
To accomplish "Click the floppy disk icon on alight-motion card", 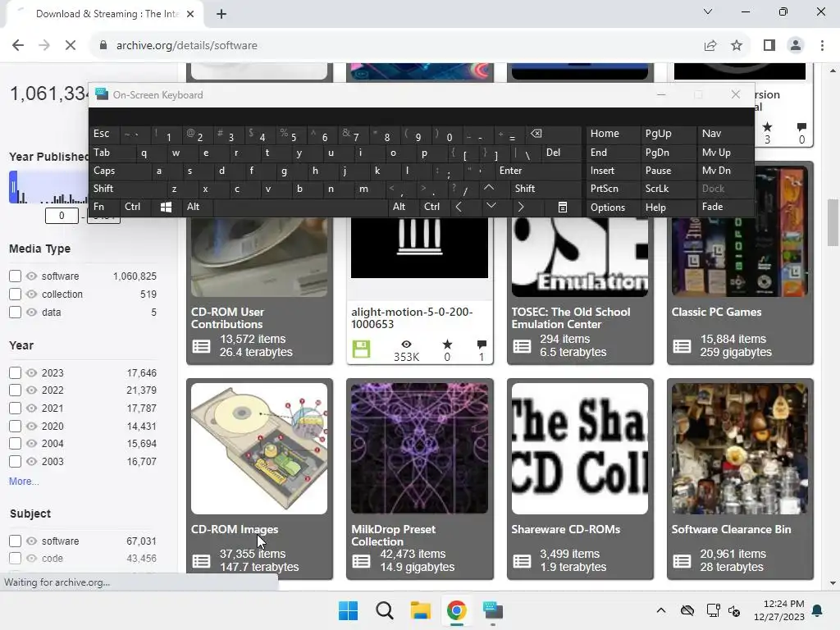I will tap(361, 349).
